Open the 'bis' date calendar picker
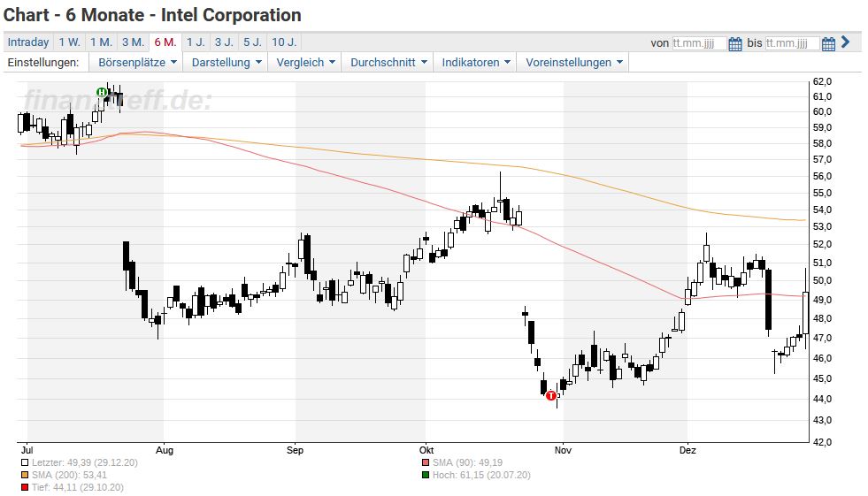 pos(828,43)
